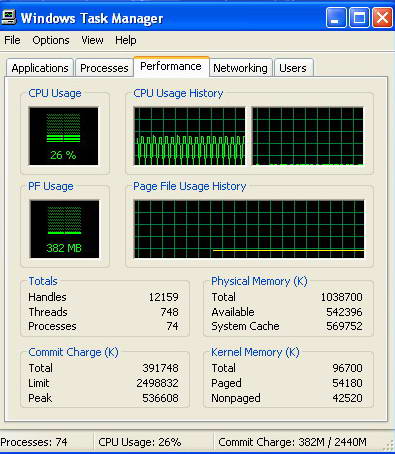Click the Commit Charge status bar text

[292, 442]
